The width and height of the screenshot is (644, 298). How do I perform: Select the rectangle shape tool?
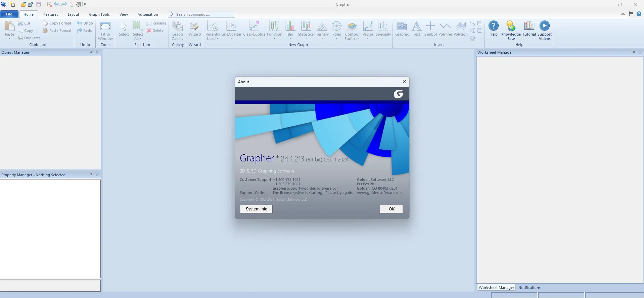pos(480,23)
